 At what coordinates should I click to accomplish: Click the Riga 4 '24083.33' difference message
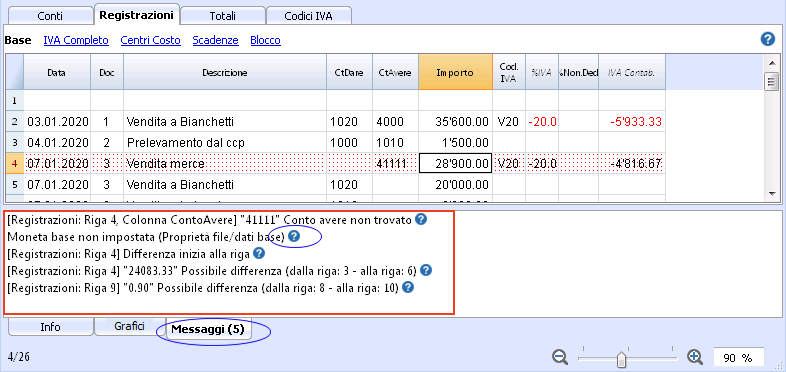212,271
